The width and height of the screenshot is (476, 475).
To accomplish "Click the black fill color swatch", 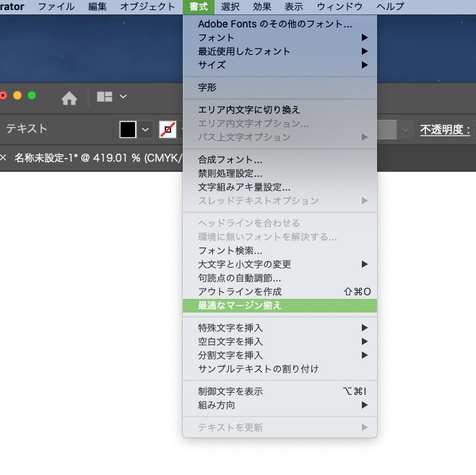I will pos(128,129).
